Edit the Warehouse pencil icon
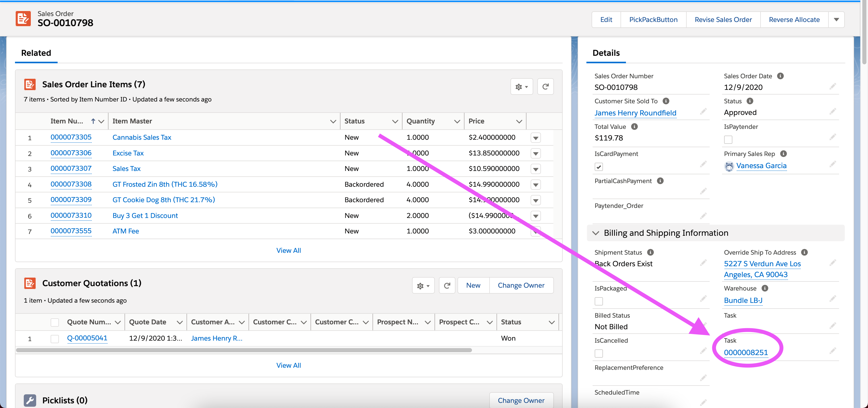Viewport: 868px width, 408px height. pos(833,299)
